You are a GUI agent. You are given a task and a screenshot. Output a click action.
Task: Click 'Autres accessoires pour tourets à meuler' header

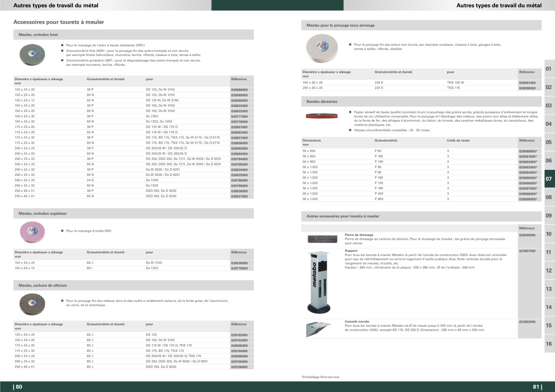(421, 216)
